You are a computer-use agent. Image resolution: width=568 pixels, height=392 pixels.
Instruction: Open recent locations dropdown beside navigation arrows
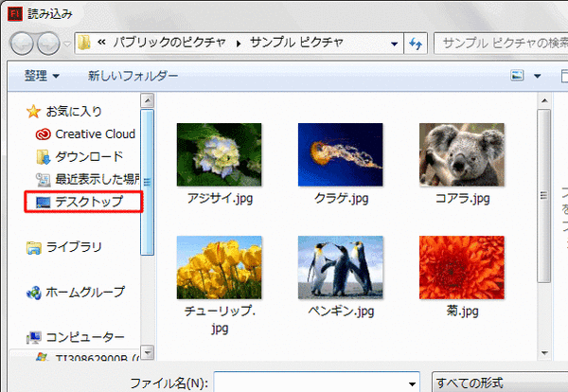(x=67, y=44)
